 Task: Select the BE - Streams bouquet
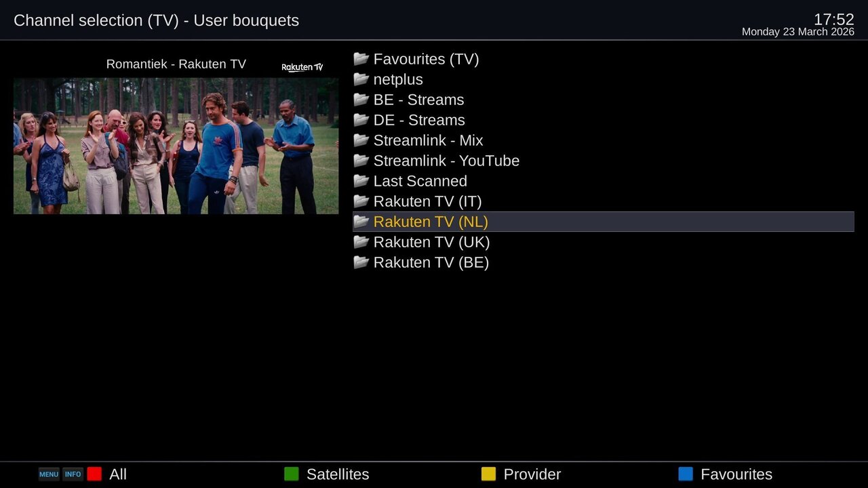(x=604, y=100)
